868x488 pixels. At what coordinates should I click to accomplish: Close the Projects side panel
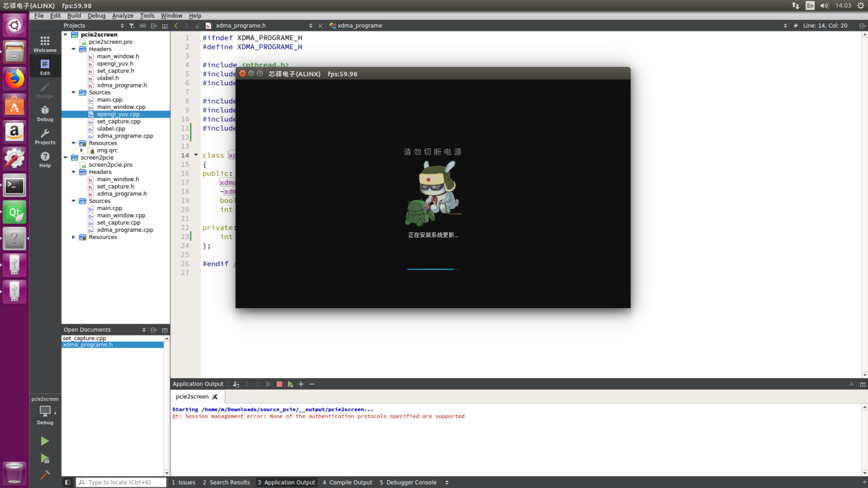[x=165, y=26]
